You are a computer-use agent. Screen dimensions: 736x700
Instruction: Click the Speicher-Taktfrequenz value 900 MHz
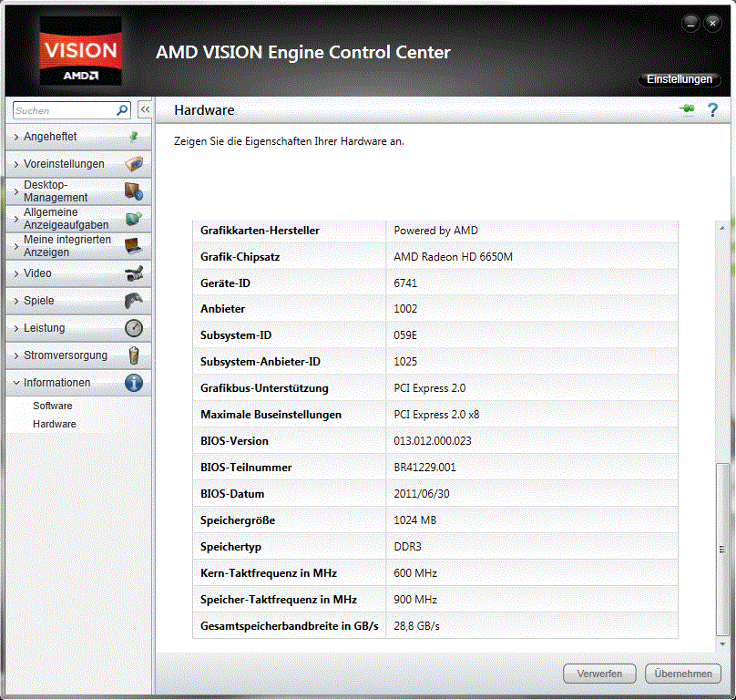click(x=415, y=600)
